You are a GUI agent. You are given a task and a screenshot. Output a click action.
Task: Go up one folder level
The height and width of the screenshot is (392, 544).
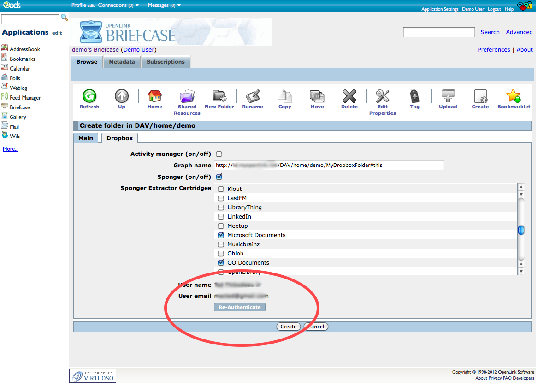pos(122,96)
